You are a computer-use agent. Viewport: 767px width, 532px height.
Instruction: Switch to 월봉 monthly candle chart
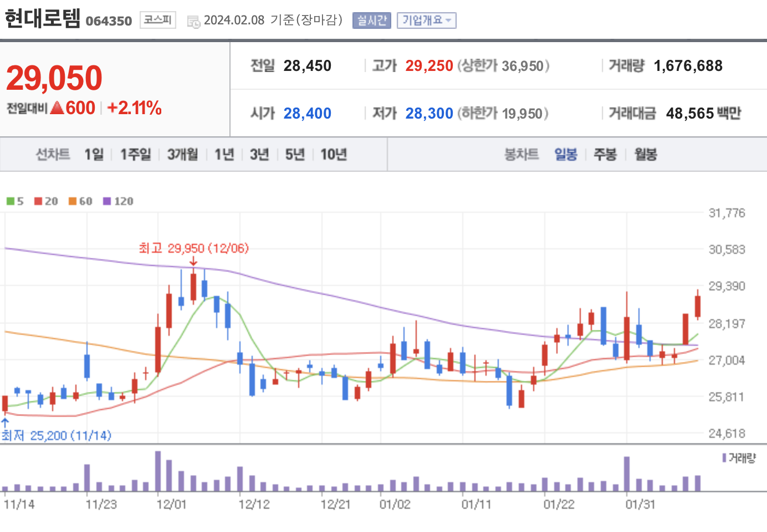tap(646, 154)
